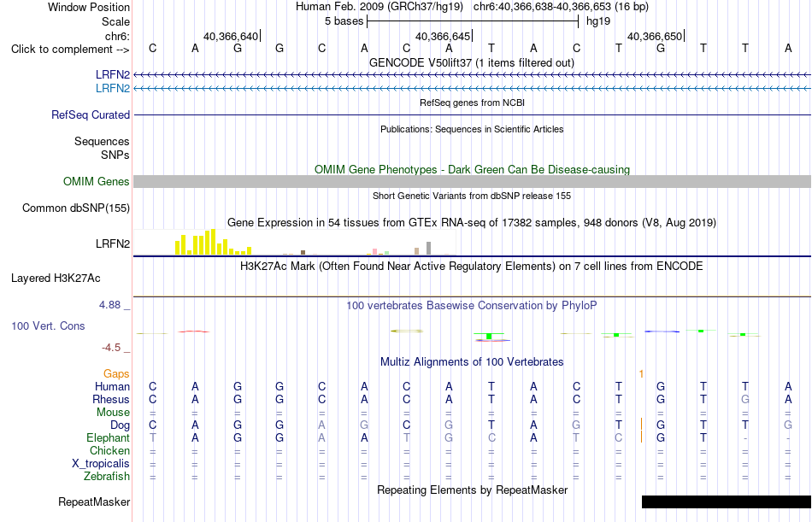Click 'Short Genetic Variants from dbSNP release 155' title

coord(472,196)
